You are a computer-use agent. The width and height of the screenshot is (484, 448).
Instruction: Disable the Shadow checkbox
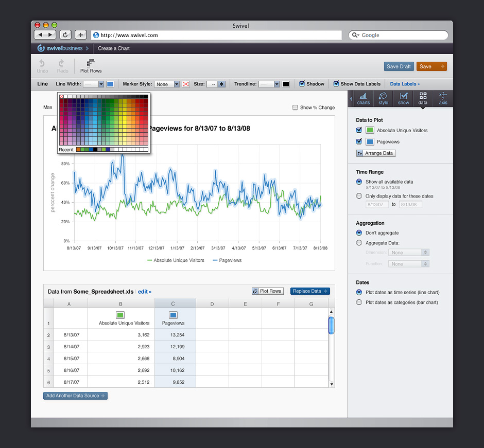[302, 84]
